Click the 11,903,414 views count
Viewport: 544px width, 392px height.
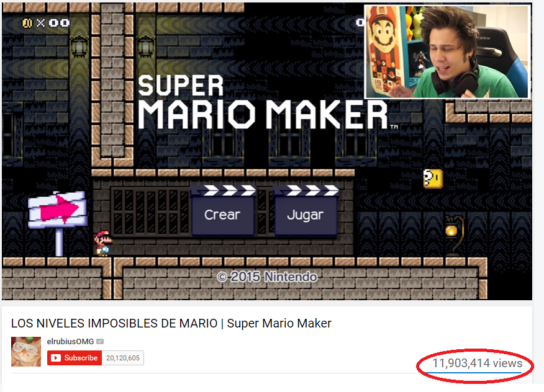(477, 363)
